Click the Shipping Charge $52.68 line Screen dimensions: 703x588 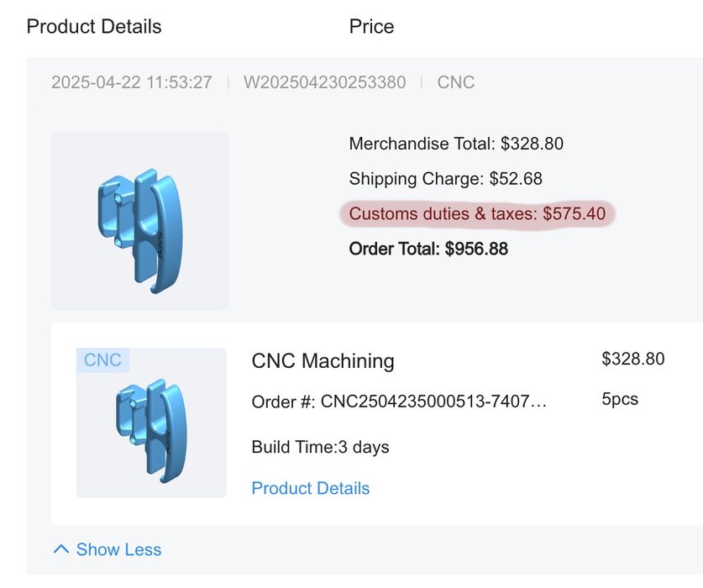(x=446, y=179)
